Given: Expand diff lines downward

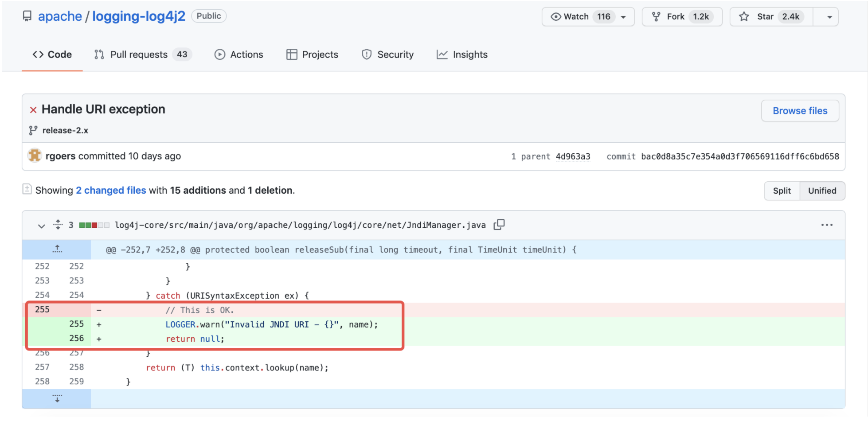Looking at the screenshot, I should point(57,399).
